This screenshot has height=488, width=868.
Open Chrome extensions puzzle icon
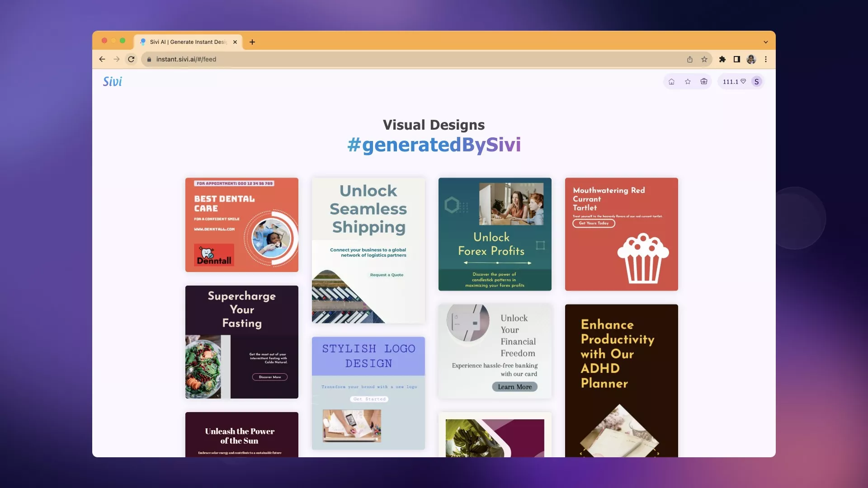(x=722, y=59)
